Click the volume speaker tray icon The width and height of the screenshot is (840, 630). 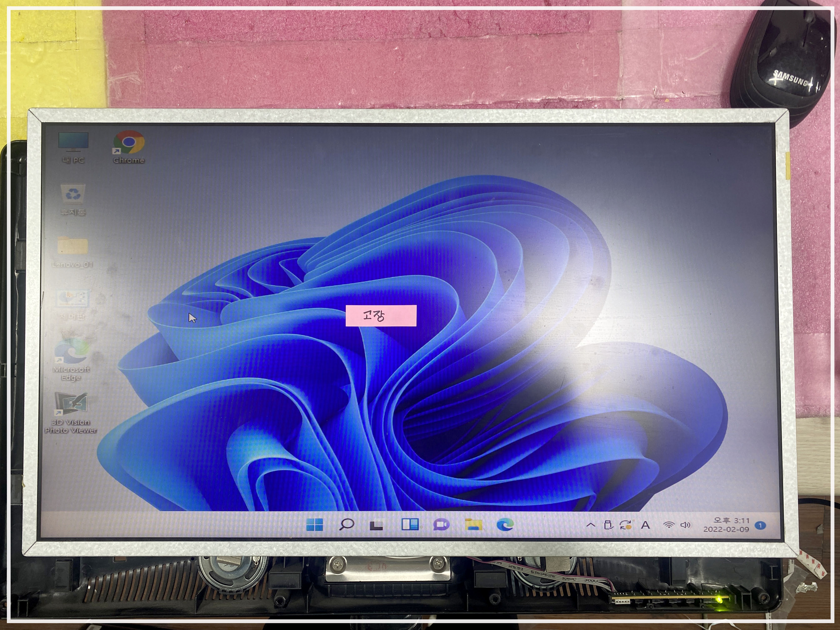point(685,525)
